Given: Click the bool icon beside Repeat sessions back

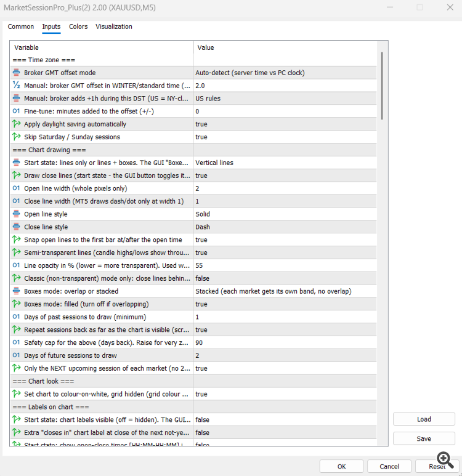Looking at the screenshot, I should click(17, 329).
